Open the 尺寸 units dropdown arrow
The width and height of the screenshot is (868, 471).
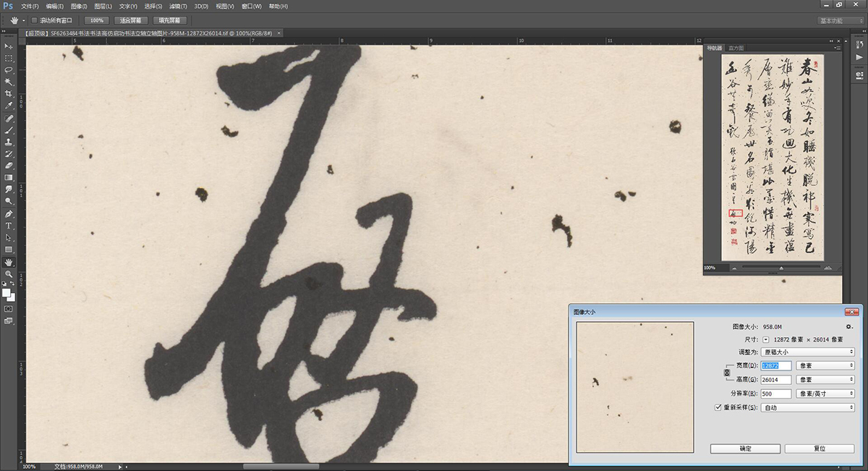(766, 339)
